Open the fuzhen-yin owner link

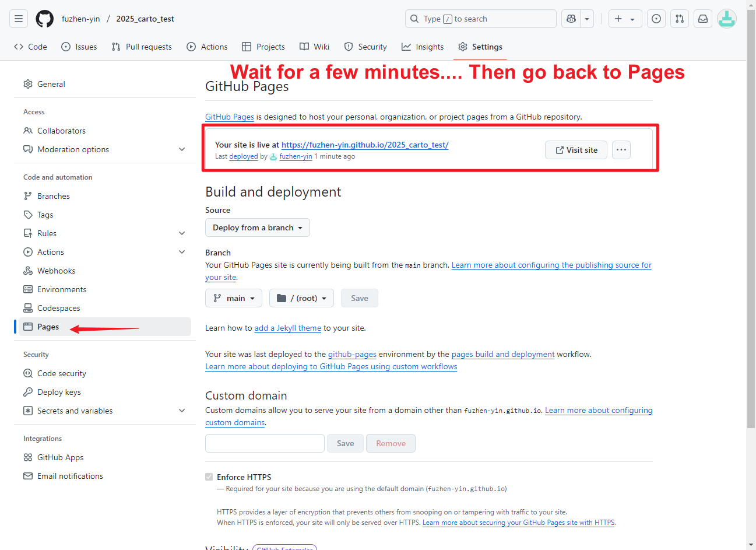click(x=81, y=19)
